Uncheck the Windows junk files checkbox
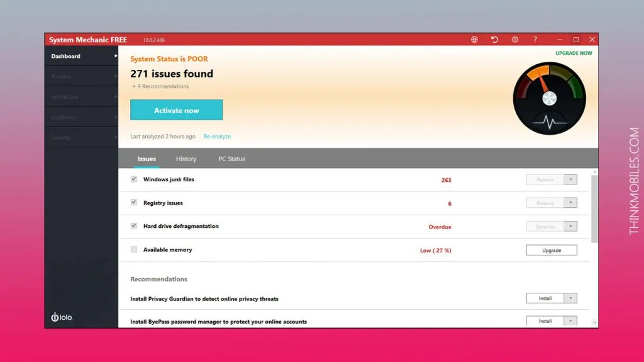This screenshot has width=644, height=362. (133, 179)
